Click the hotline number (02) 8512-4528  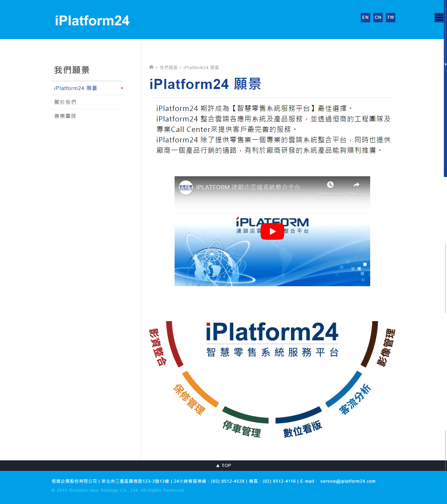pyautogui.click(x=228, y=481)
